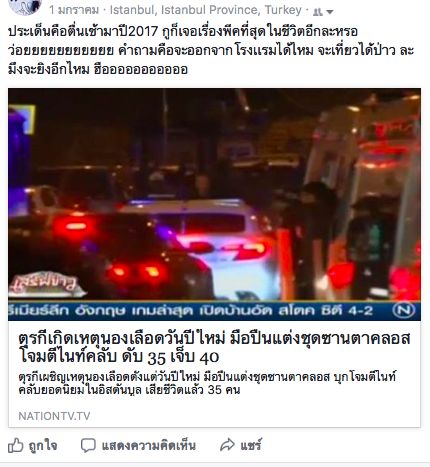Open the "1 มกราคม" post date link
The image size is (430, 467).
coord(74,10)
